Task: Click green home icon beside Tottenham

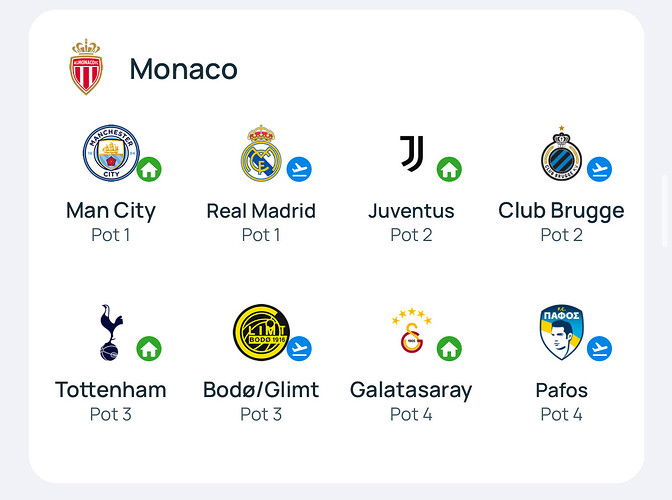Action: pyautogui.click(x=149, y=349)
